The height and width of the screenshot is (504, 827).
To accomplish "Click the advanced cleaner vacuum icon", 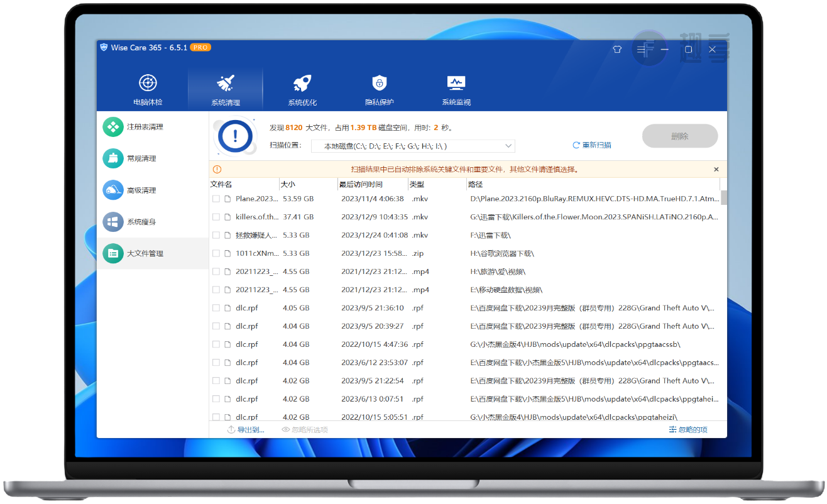I will 113,190.
